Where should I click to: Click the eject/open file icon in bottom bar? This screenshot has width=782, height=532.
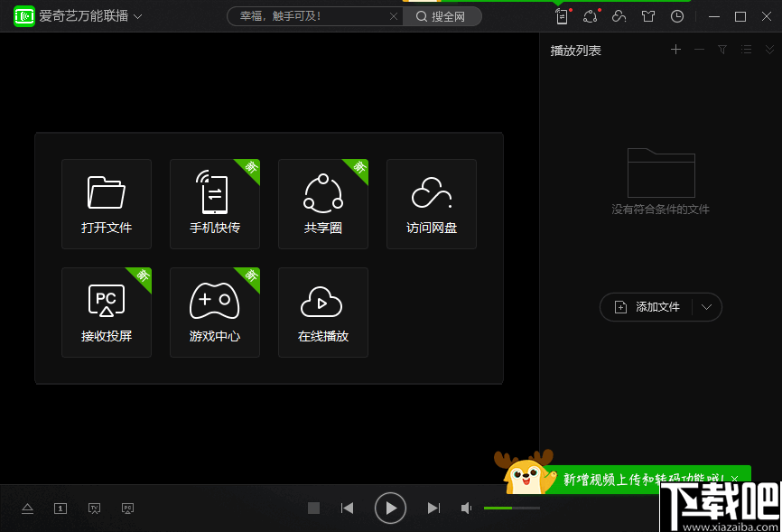click(27, 509)
